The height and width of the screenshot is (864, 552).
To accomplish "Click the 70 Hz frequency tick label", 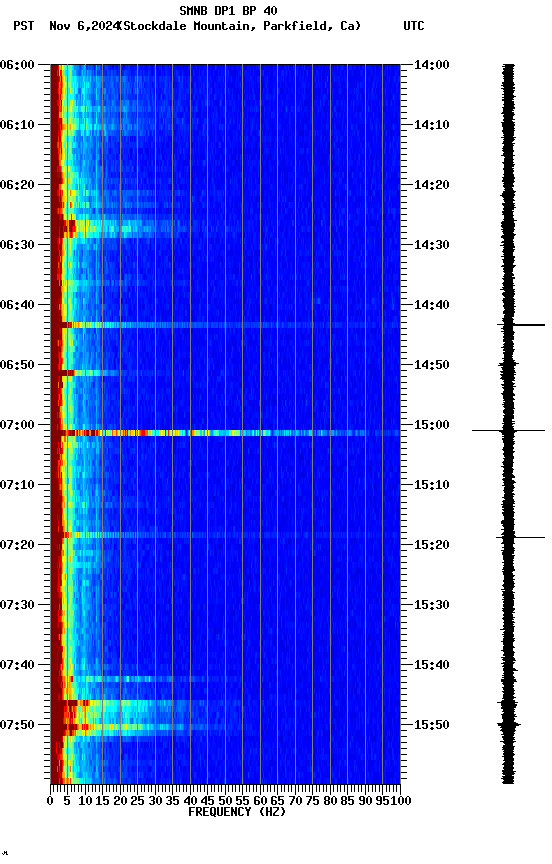I will (295, 801).
